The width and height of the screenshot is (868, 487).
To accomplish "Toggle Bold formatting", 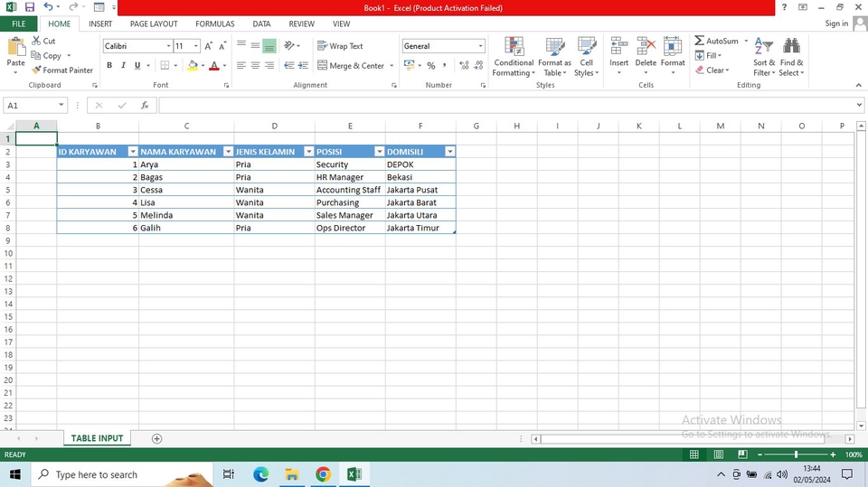I will tap(109, 65).
